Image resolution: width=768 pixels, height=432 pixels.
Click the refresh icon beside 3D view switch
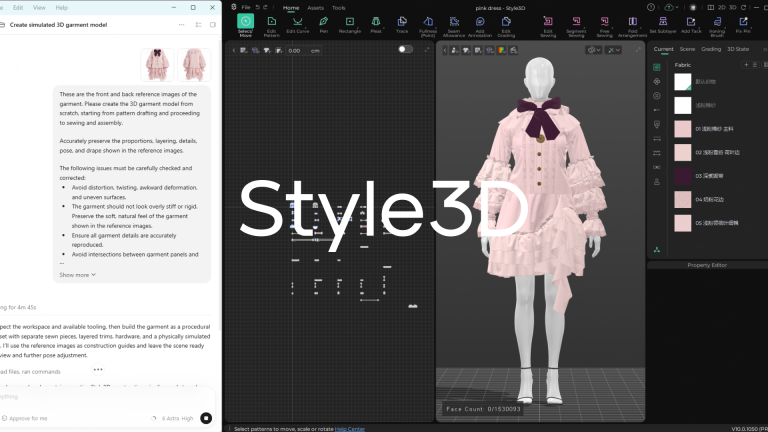tap(744, 7)
